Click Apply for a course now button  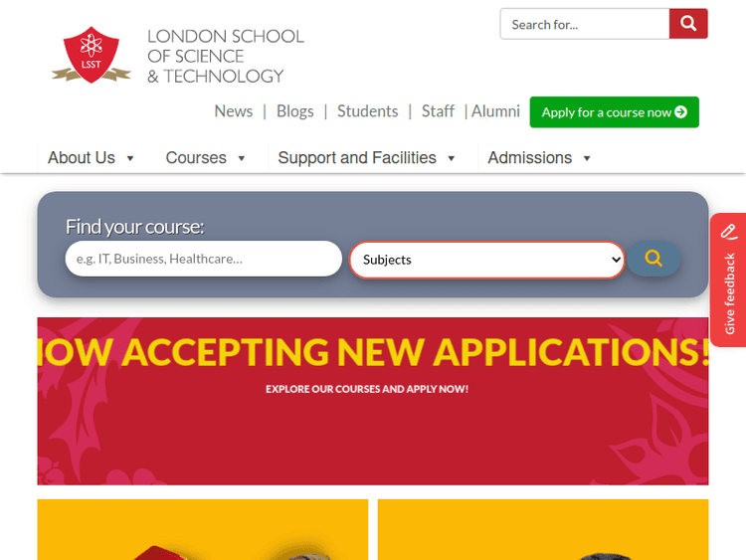[x=615, y=112]
